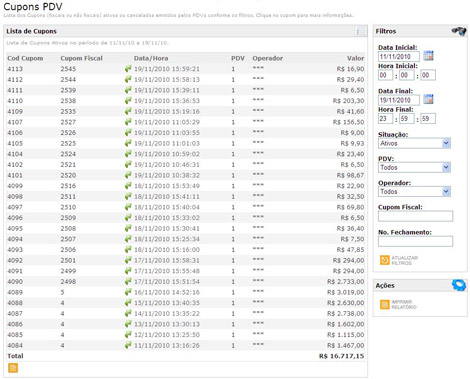Click value R$ 3.019,00
Screen dimensions: 470x379
[345, 292]
